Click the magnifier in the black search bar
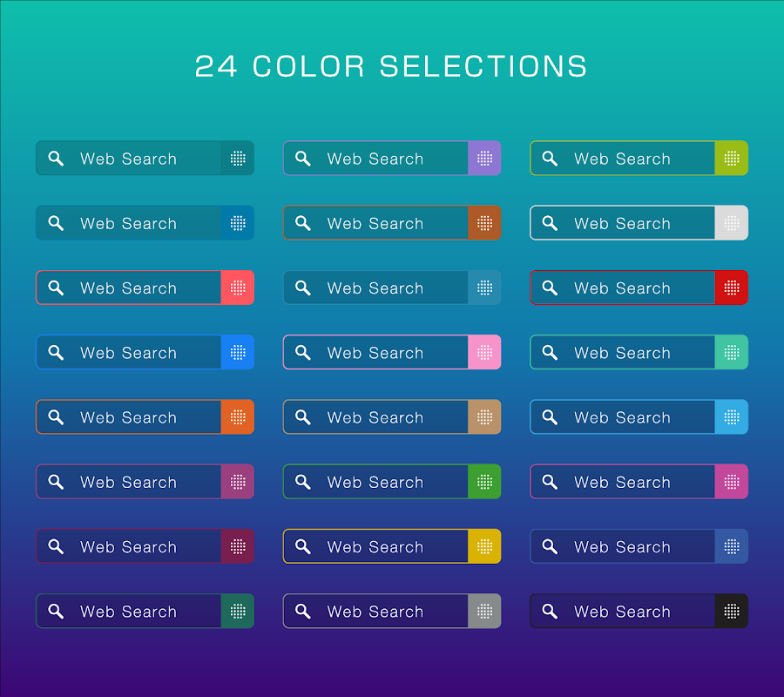 [550, 611]
